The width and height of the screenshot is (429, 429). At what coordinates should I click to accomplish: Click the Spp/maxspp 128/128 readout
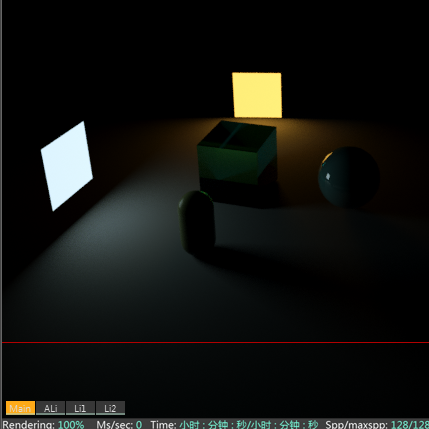(377, 425)
